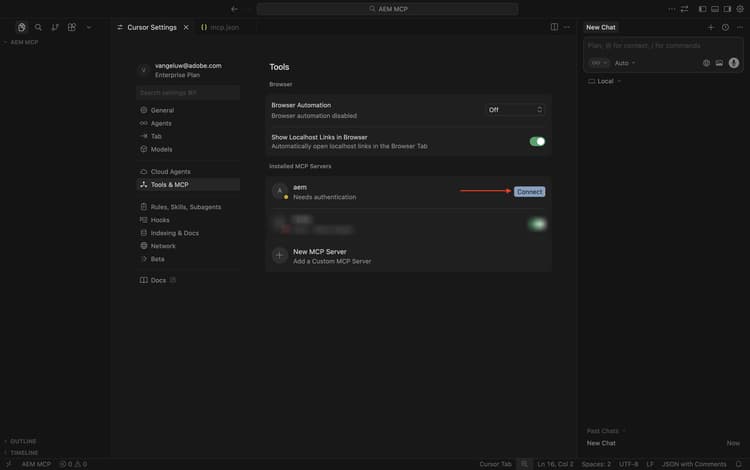Viewport: 750px width, 470px height.
Task: Open the agent mode dropdown pill
Action: (x=598, y=63)
